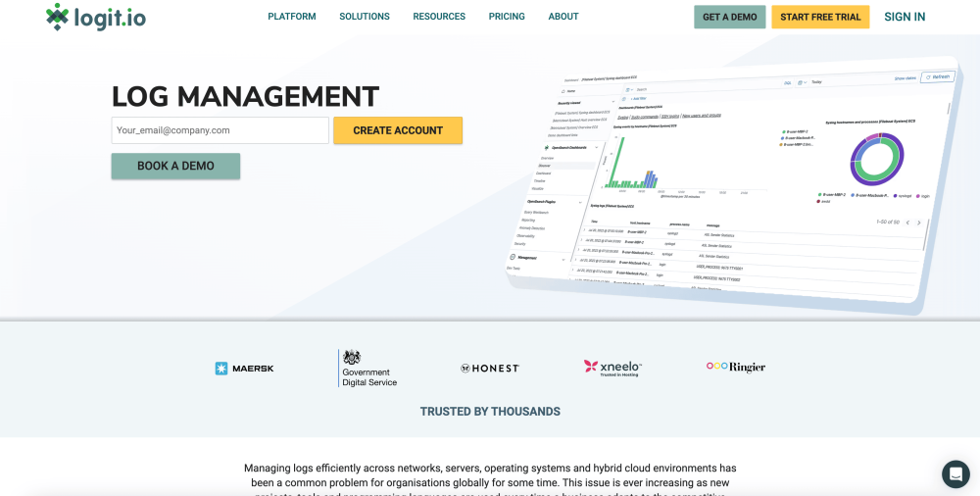Click the Government Digital Service logo
The height and width of the screenshot is (496, 980).
point(367,368)
